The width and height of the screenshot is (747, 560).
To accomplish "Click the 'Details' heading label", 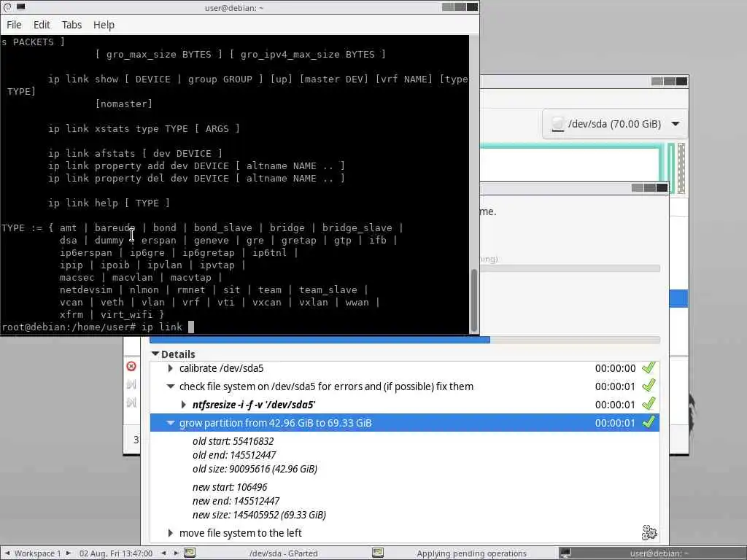I will [178, 354].
